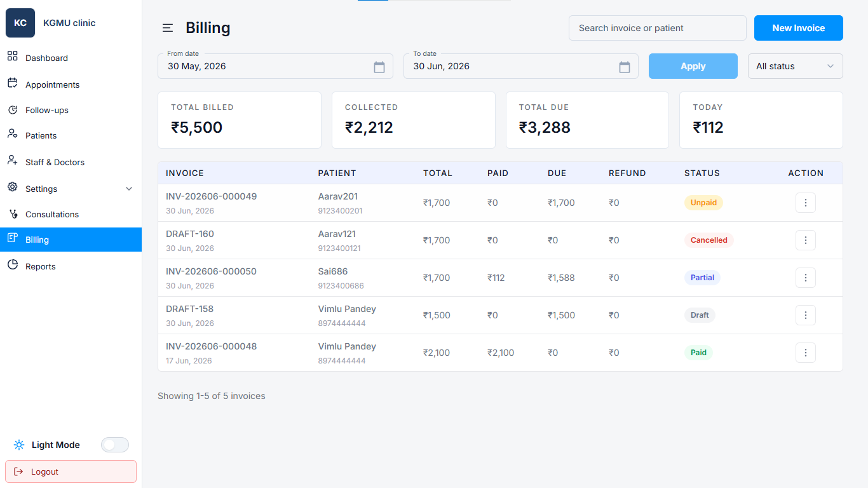Open action menu for INV-202606-000050
Image resolution: width=868 pixels, height=488 pixels.
[806, 278]
